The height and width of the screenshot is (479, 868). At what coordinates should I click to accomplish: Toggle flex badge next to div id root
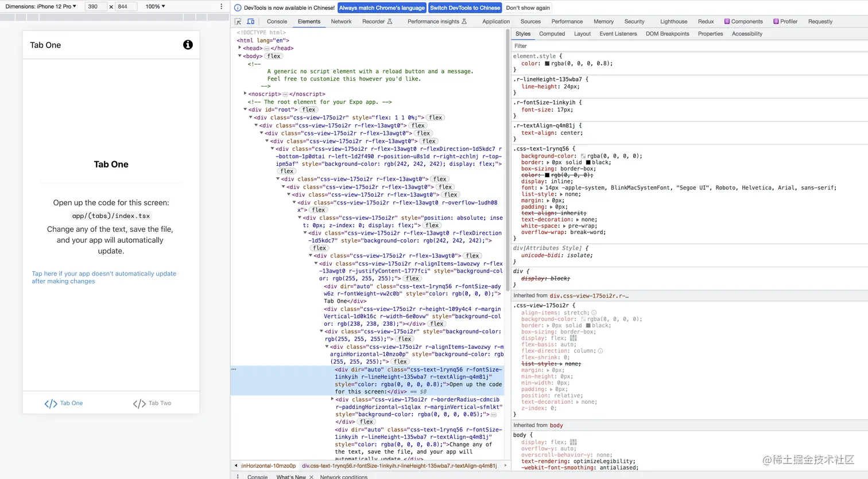click(x=309, y=110)
